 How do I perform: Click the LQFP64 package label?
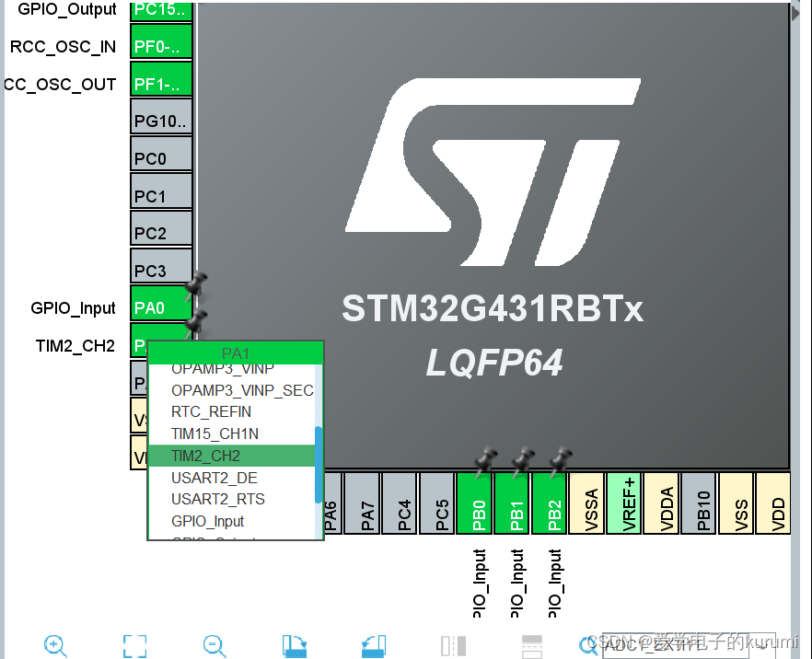pos(494,363)
